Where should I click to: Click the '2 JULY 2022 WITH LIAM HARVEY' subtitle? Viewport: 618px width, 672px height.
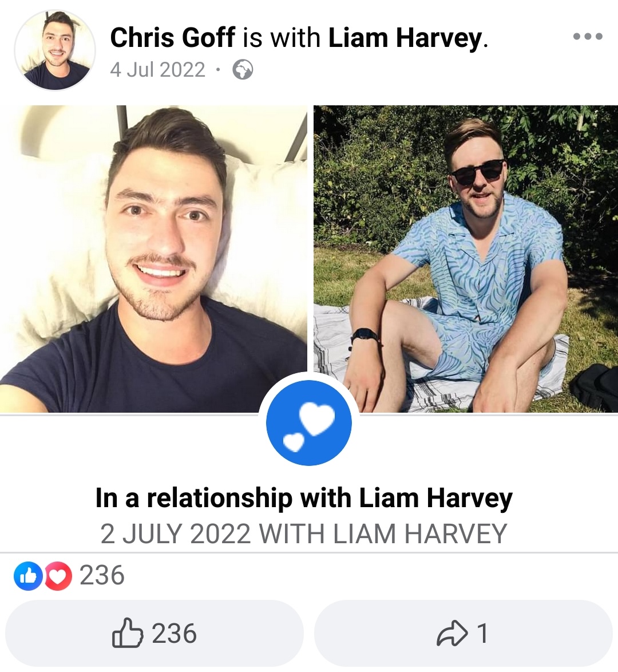304,534
